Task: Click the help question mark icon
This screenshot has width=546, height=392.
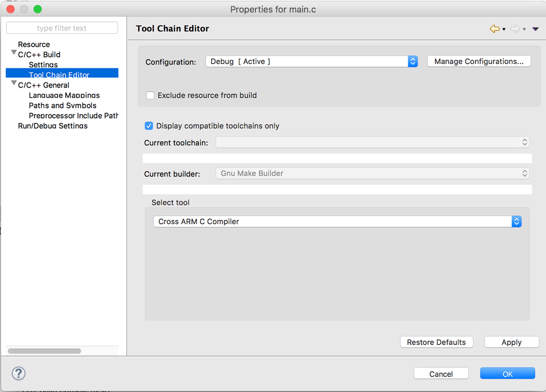Action: [19, 373]
